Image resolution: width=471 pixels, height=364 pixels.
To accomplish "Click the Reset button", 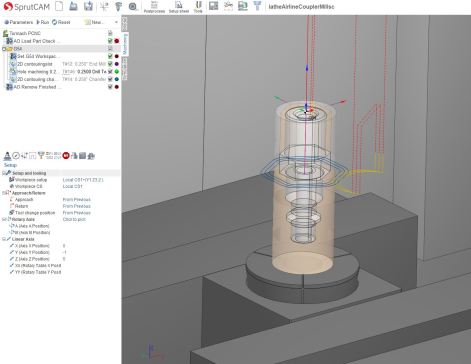I will tap(61, 22).
